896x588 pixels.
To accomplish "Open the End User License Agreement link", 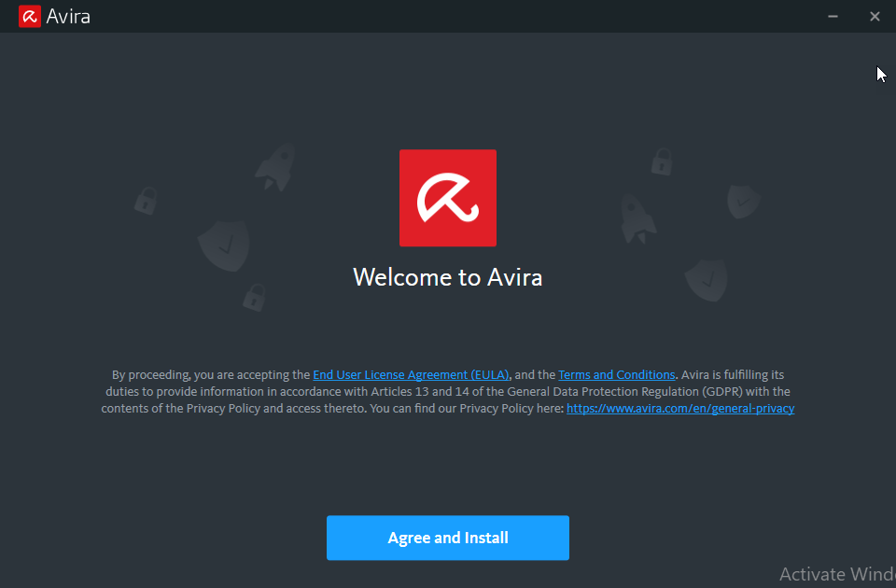I will pyautogui.click(x=411, y=374).
